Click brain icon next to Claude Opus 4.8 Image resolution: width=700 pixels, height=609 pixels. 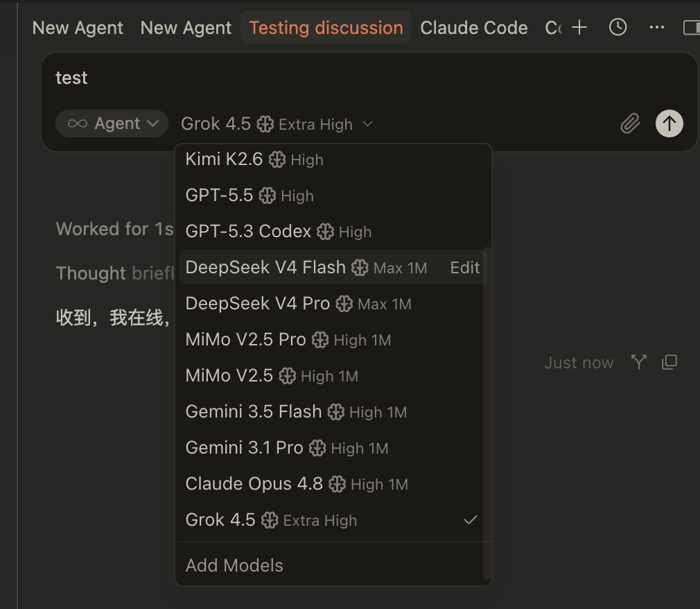337,484
